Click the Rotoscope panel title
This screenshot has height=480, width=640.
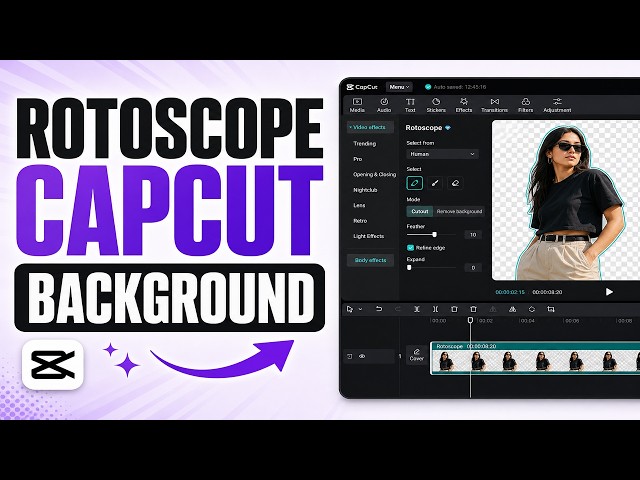tap(424, 128)
